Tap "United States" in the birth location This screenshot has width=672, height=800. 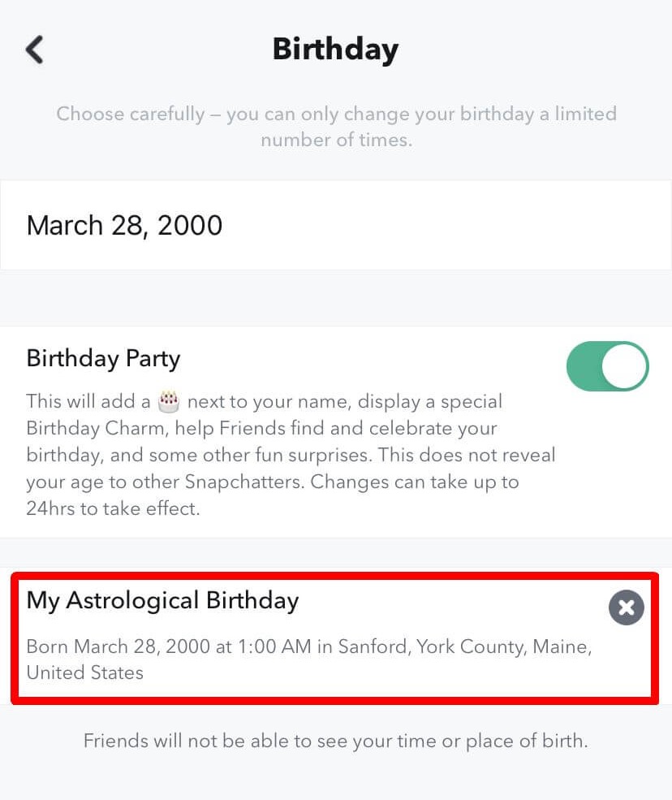(x=85, y=672)
